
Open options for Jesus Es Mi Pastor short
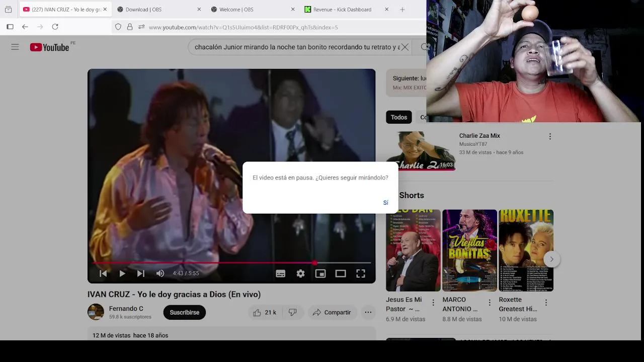click(433, 303)
